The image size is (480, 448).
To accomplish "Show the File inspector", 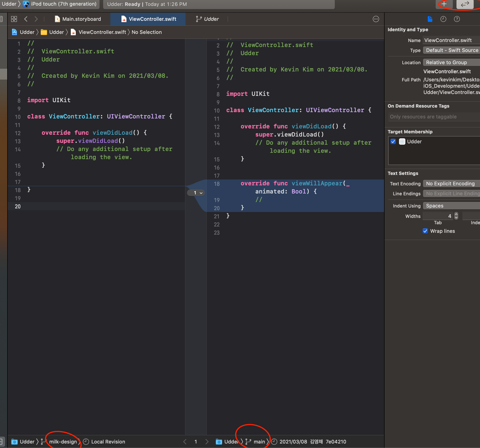I will coord(430,19).
